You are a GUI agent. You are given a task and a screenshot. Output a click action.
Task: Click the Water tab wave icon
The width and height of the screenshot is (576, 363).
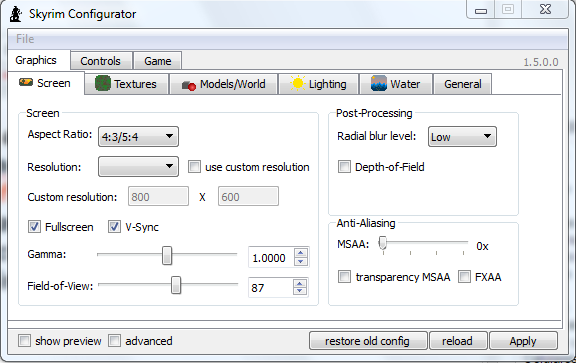pos(379,83)
